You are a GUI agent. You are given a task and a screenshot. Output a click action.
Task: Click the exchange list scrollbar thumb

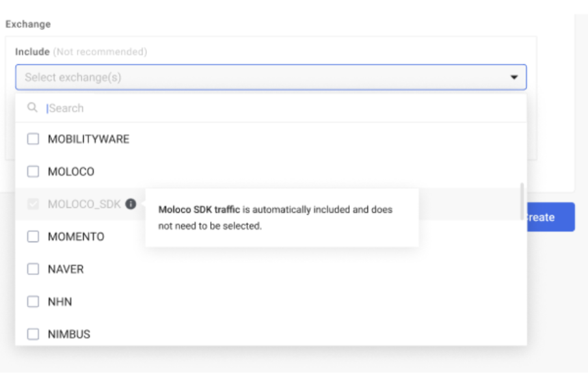coord(522,201)
